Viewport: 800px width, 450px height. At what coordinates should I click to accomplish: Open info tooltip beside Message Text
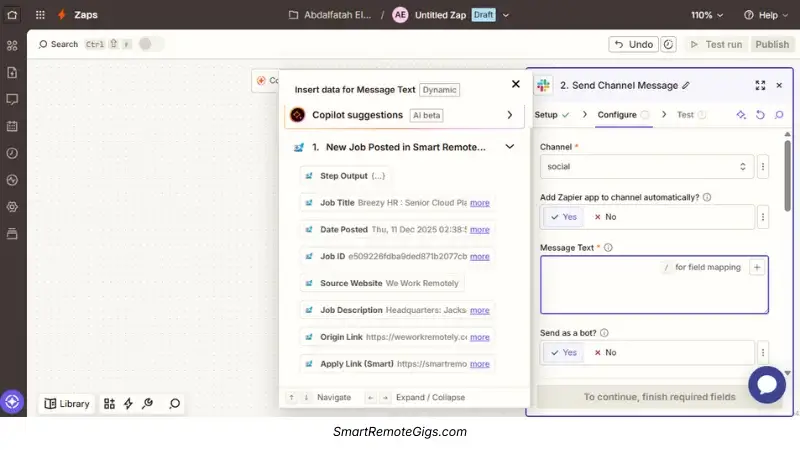pos(608,247)
